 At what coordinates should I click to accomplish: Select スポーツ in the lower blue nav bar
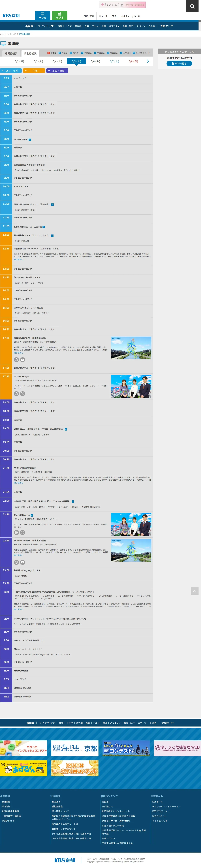click(x=142, y=723)
